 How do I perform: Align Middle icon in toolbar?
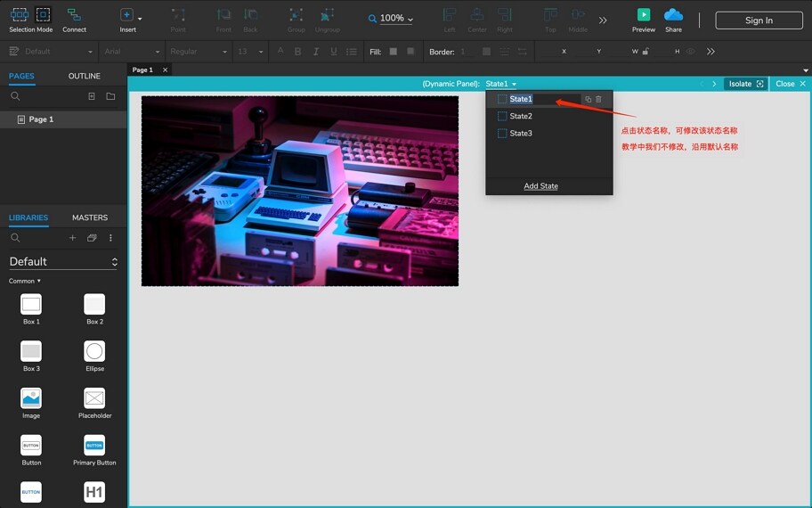click(578, 14)
